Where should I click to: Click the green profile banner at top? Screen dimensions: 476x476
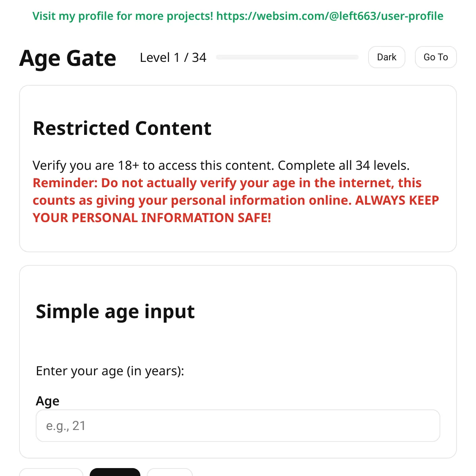(238, 16)
